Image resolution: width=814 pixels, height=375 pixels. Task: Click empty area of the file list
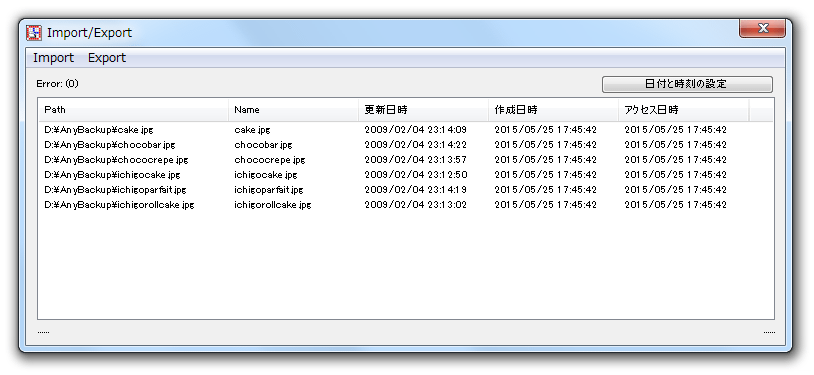click(405, 265)
